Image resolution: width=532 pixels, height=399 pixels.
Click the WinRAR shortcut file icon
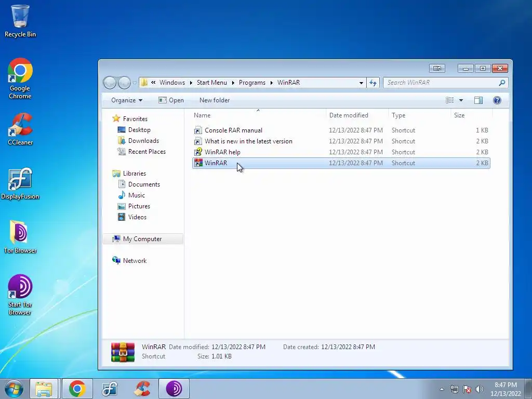pyautogui.click(x=198, y=163)
